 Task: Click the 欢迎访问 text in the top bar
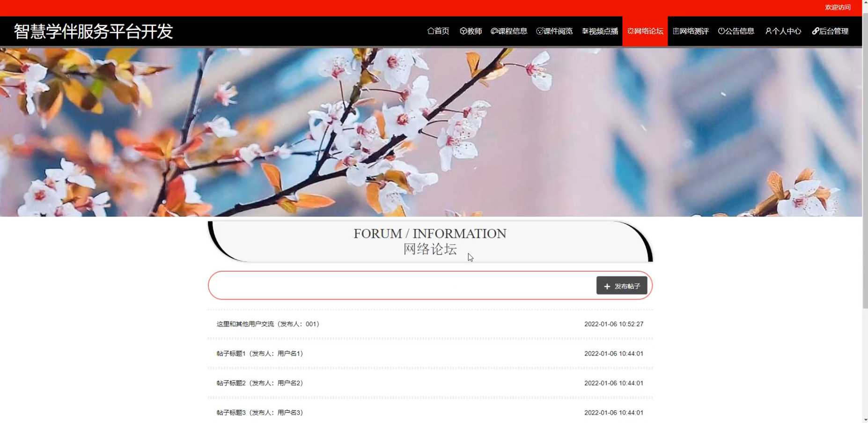click(x=838, y=7)
